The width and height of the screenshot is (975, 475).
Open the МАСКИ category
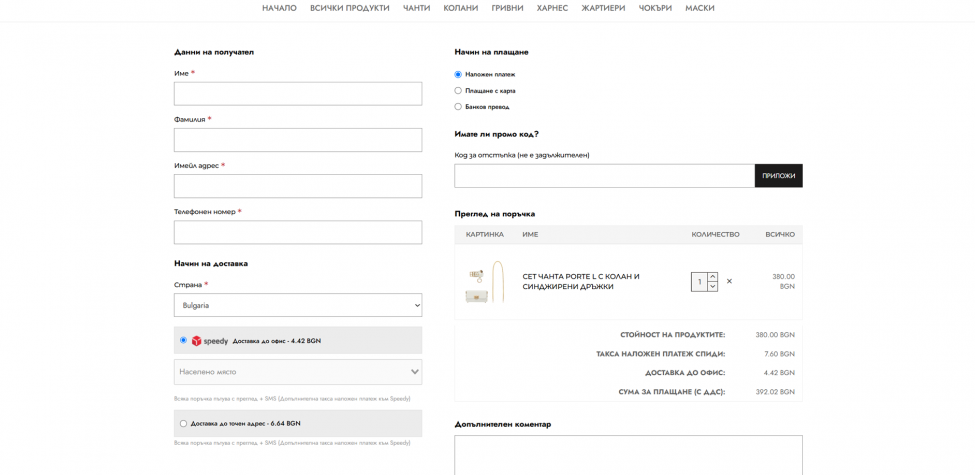point(700,8)
